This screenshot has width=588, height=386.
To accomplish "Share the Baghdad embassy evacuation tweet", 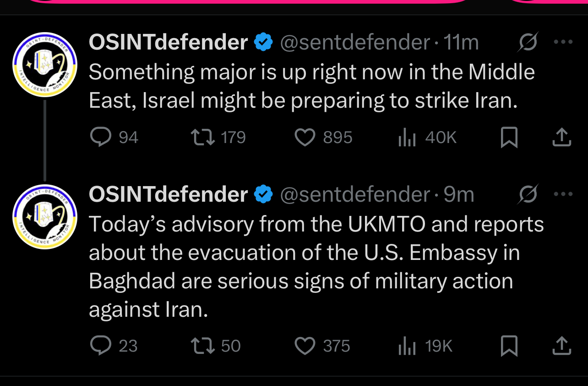I will click(x=562, y=345).
